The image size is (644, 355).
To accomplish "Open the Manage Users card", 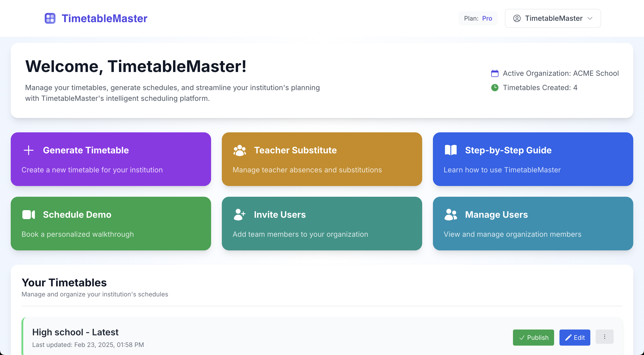I will [533, 223].
